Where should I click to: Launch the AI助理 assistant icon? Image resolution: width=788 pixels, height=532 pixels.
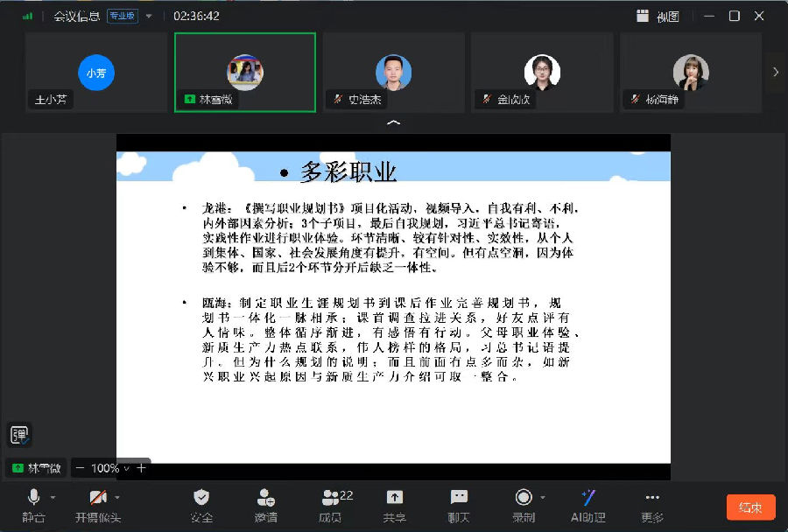tap(588, 498)
